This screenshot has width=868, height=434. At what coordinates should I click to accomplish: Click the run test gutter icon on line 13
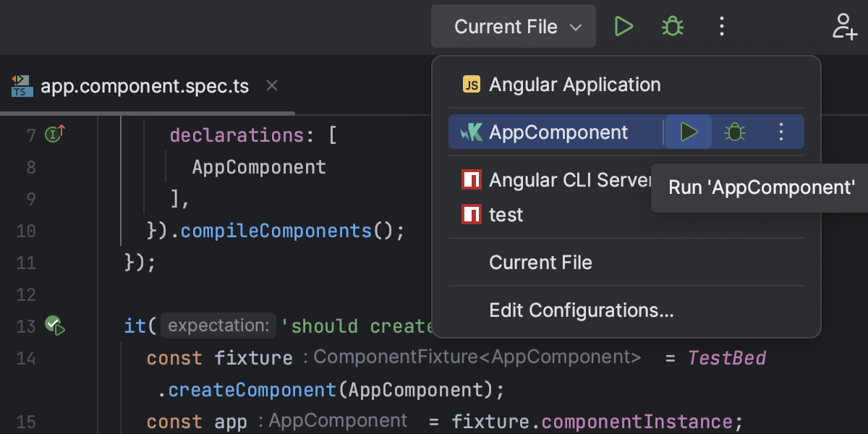tap(55, 326)
